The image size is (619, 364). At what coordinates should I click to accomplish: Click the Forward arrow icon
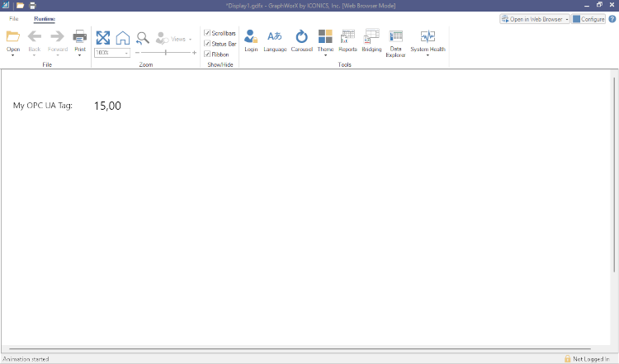57,36
